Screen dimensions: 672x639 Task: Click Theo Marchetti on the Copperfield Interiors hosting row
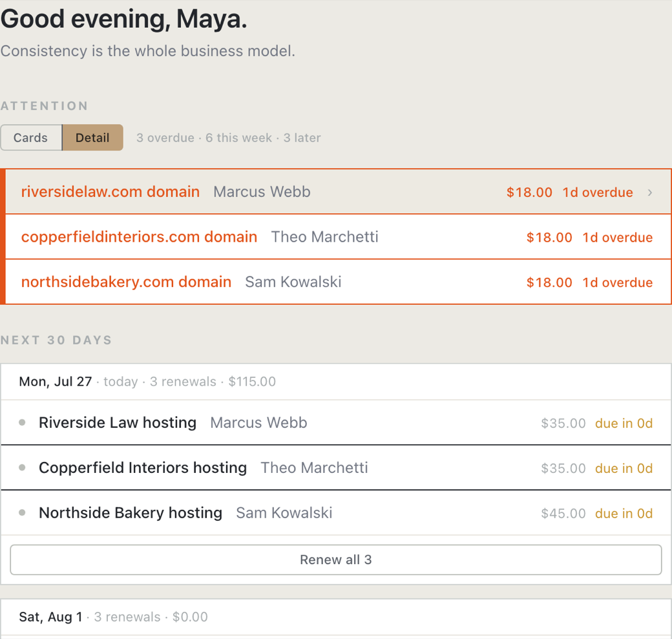tap(314, 468)
